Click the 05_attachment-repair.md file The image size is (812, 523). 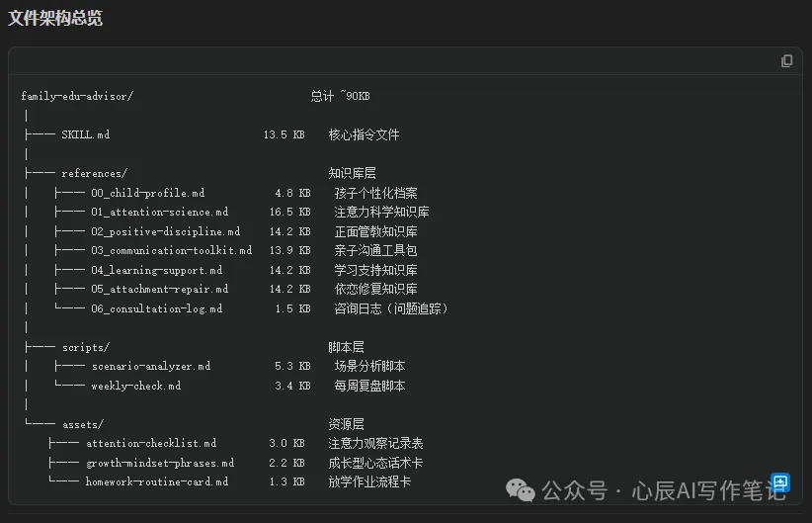(159, 289)
